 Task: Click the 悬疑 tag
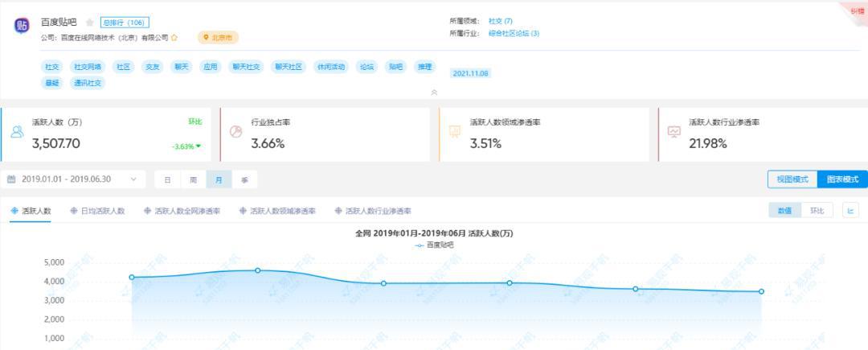[52, 83]
